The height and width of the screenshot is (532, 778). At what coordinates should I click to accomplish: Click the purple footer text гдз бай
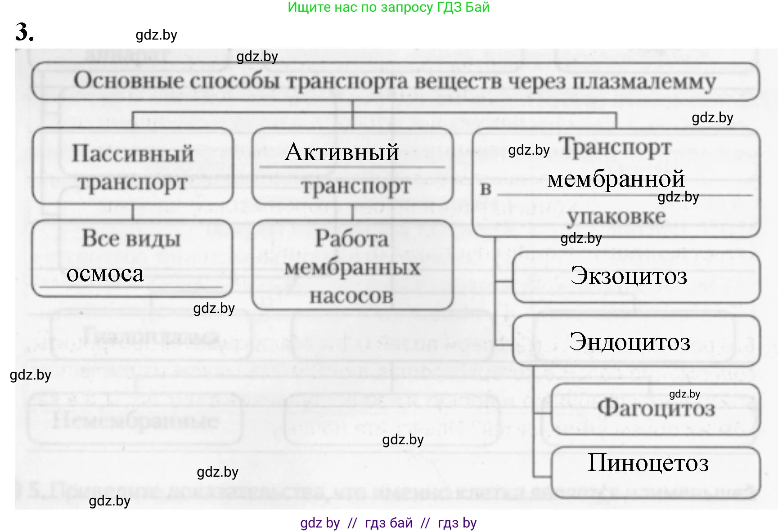click(389, 523)
